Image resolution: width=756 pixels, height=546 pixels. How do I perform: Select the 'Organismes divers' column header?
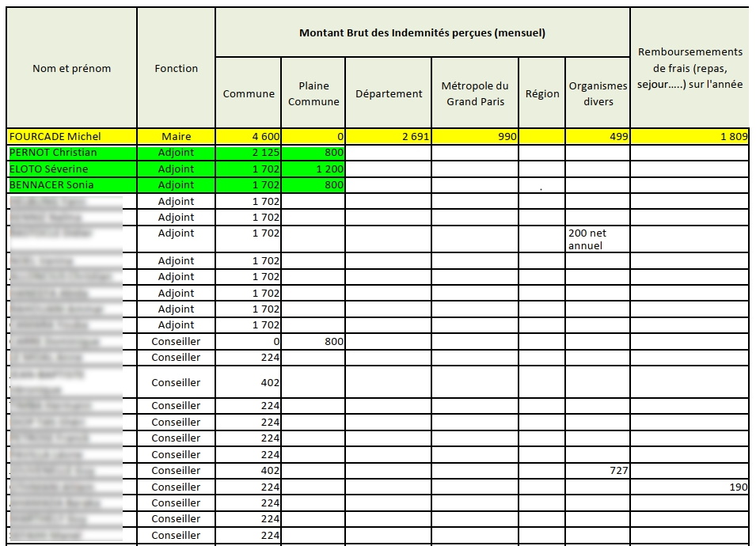(598, 93)
